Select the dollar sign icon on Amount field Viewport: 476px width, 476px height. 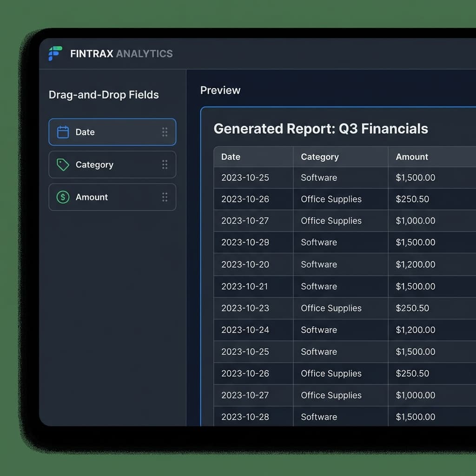tap(62, 197)
